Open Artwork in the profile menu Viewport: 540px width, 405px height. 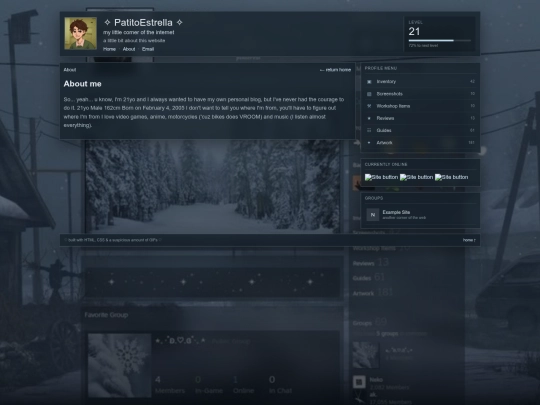tap(420, 143)
